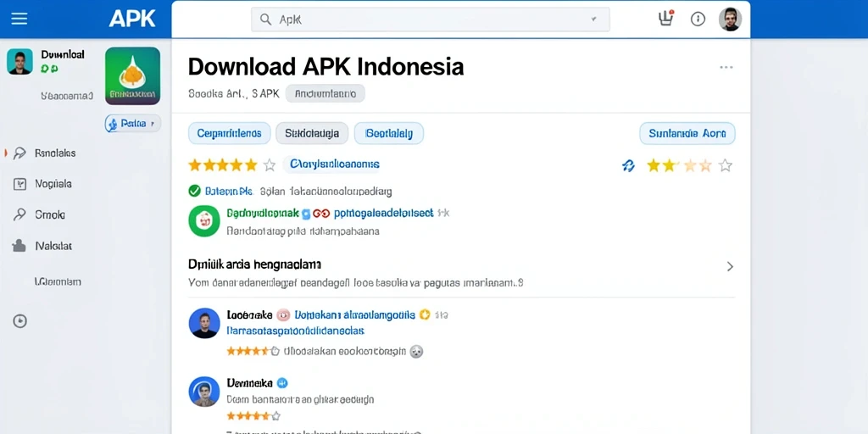Click the 'Dmiuik arda hengnaglam' heading
This screenshot has width=868, height=434.
point(254,264)
